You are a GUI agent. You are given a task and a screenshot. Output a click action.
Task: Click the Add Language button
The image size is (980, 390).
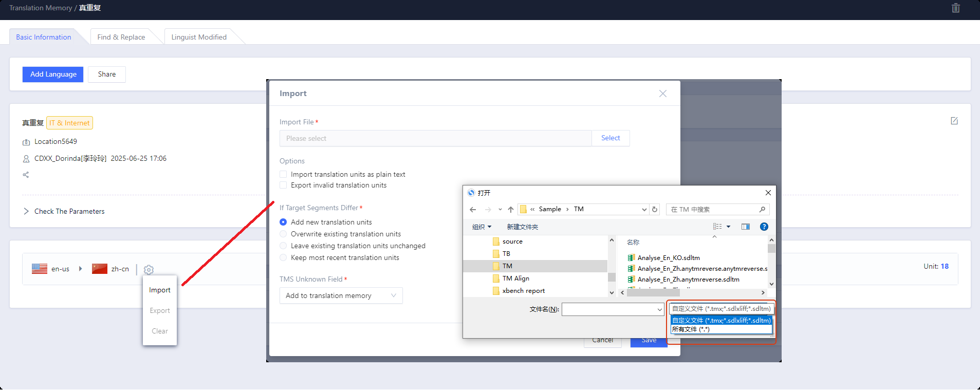click(x=53, y=74)
